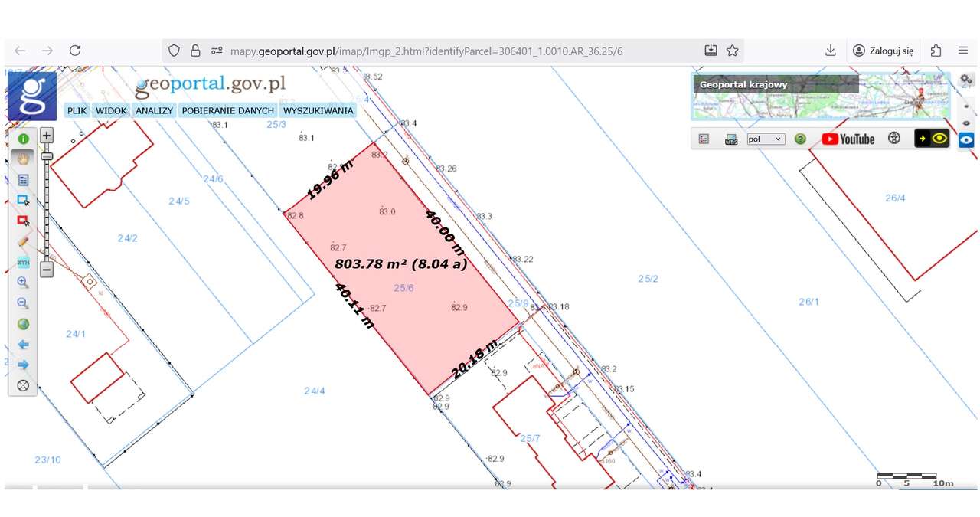Open browser extensions icon

[936, 51]
